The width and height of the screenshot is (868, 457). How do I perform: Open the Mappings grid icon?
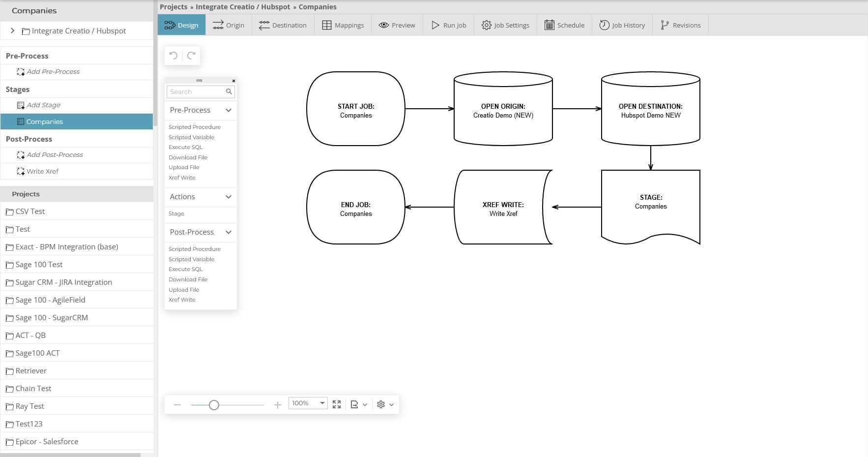point(326,25)
